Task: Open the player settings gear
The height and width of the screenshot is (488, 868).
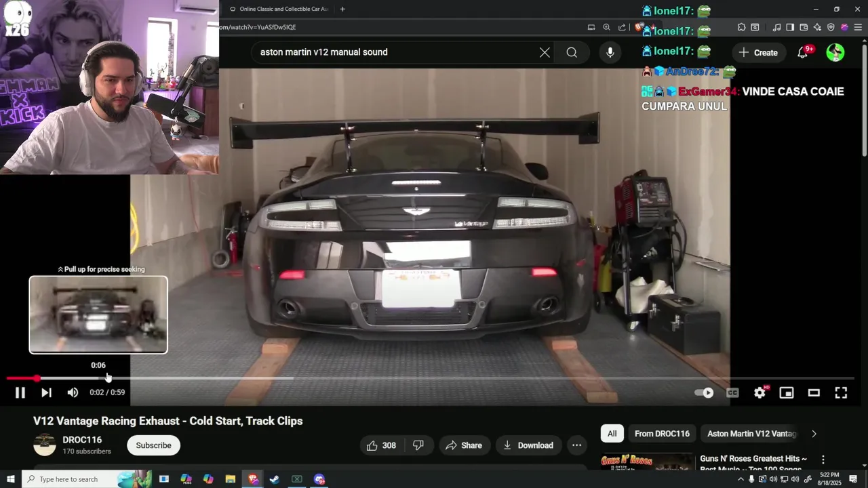Action: 759,392
